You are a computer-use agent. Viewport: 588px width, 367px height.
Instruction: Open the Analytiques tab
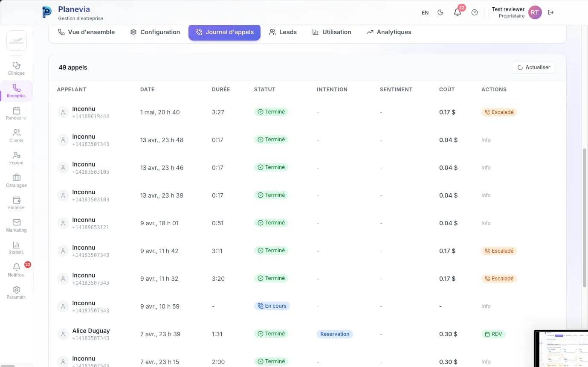tap(389, 32)
